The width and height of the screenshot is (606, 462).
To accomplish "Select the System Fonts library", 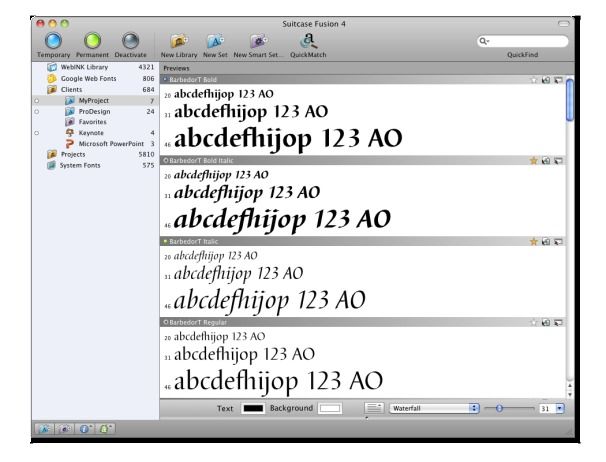I will point(95,165).
